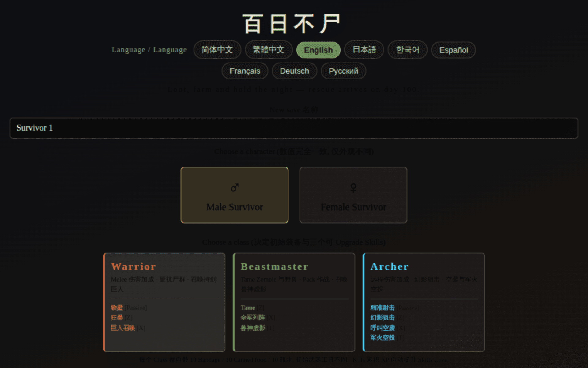
Task: Click the 精准射击 passive skill text
Action: tap(394, 308)
